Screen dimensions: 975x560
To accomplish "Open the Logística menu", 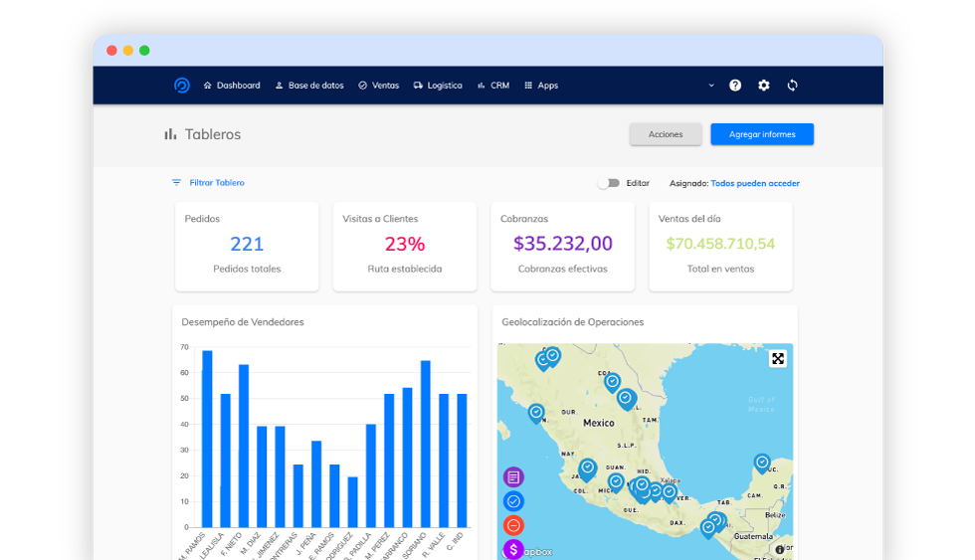I will [438, 86].
